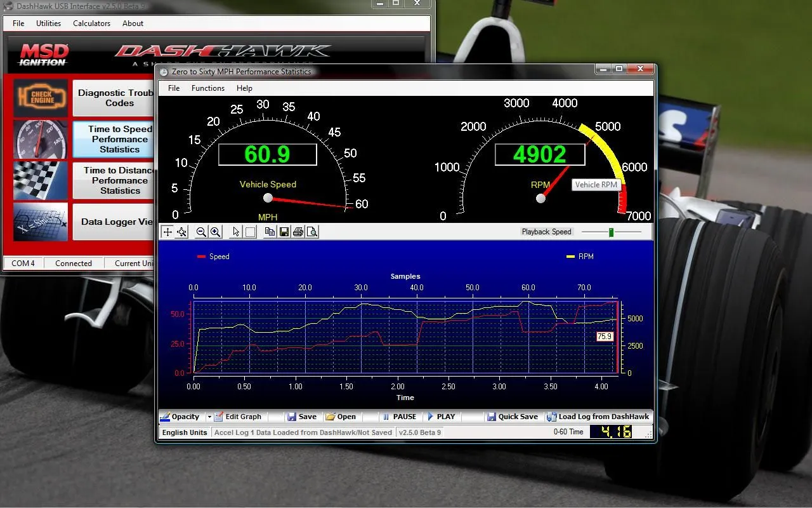Open the Edit Graph dialog

pos(237,417)
